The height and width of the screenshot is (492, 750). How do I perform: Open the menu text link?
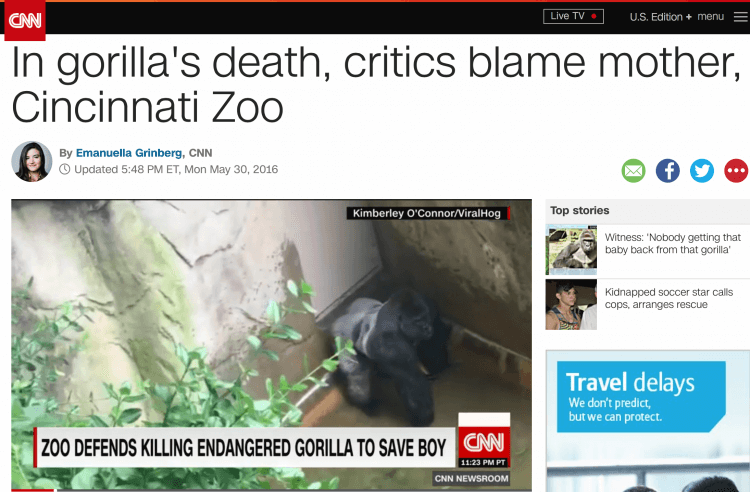coord(710,17)
